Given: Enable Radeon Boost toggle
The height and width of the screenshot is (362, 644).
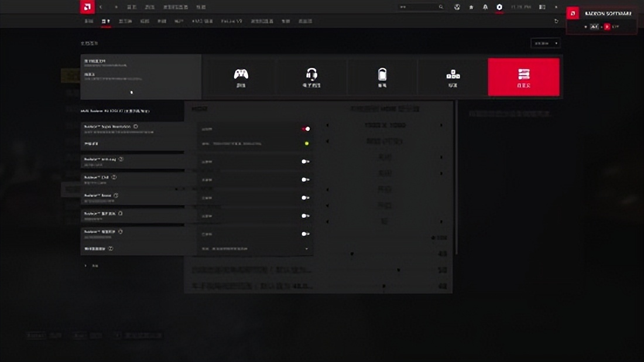Looking at the screenshot, I should tap(305, 197).
